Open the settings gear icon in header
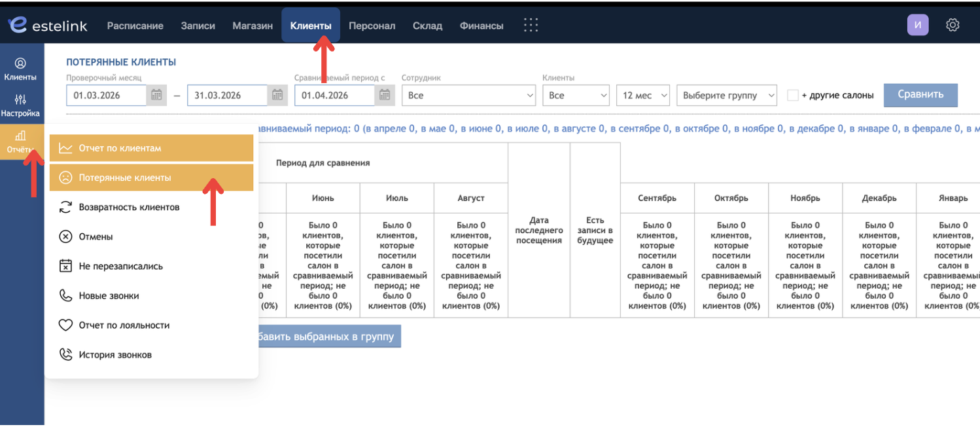The width and height of the screenshot is (980, 427). 953,25
